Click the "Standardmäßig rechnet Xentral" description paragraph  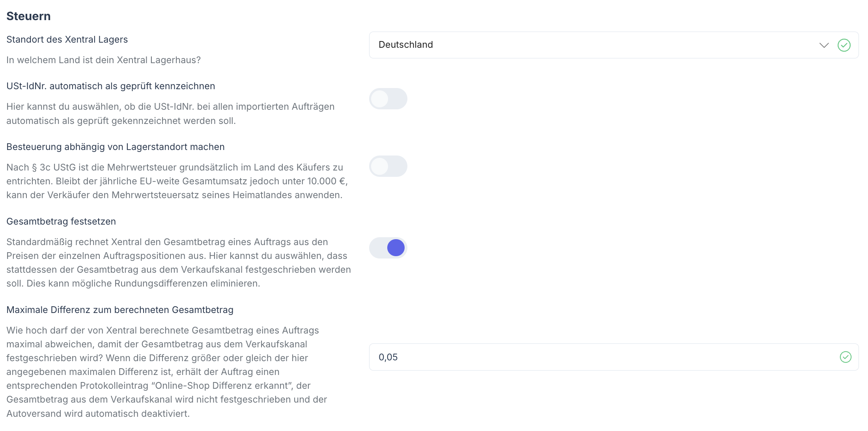coord(178,262)
